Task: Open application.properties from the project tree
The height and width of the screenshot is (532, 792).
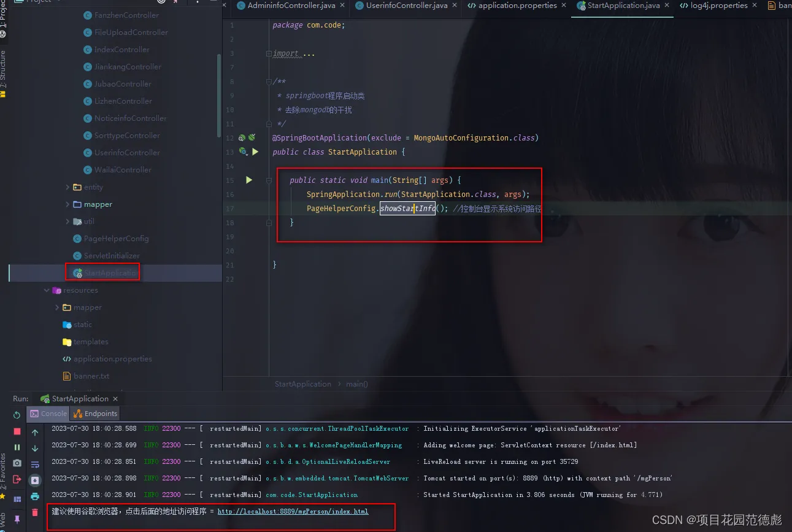Action: [x=107, y=359]
